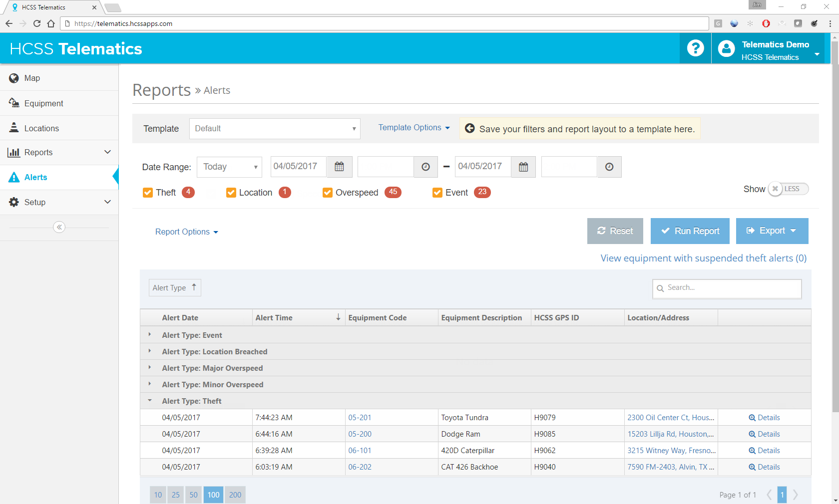Open equipment code 05-201 link
The width and height of the screenshot is (839, 504).
[360, 418]
